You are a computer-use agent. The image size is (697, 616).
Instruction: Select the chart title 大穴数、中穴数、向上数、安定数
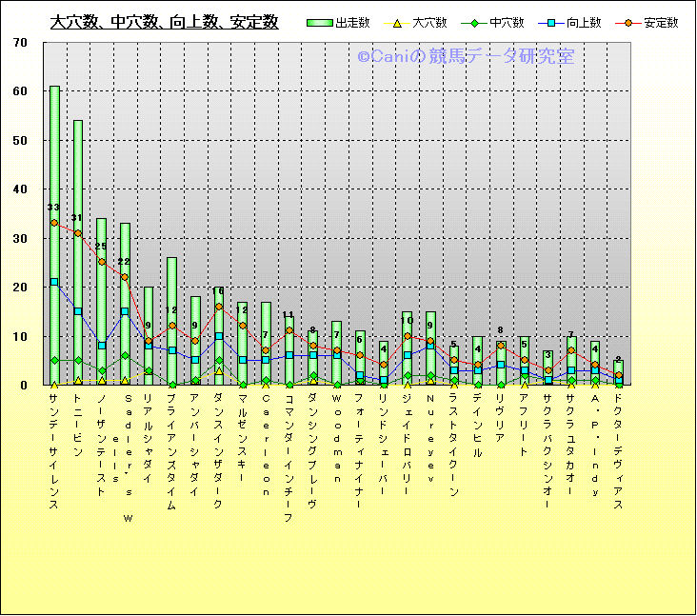[x=164, y=22]
